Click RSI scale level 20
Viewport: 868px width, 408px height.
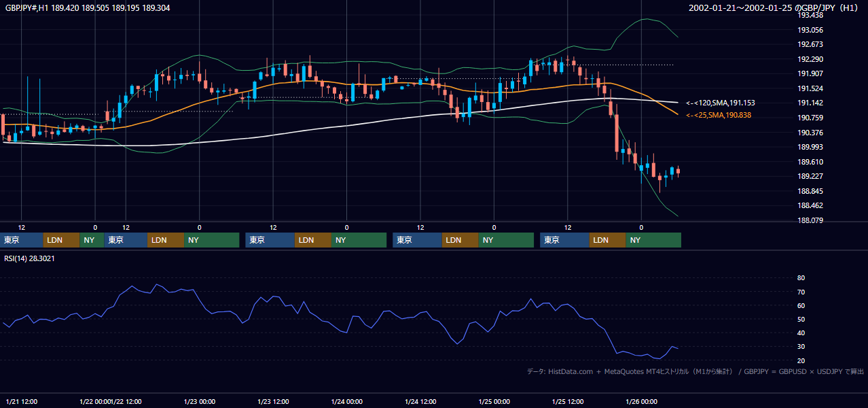pos(801,360)
